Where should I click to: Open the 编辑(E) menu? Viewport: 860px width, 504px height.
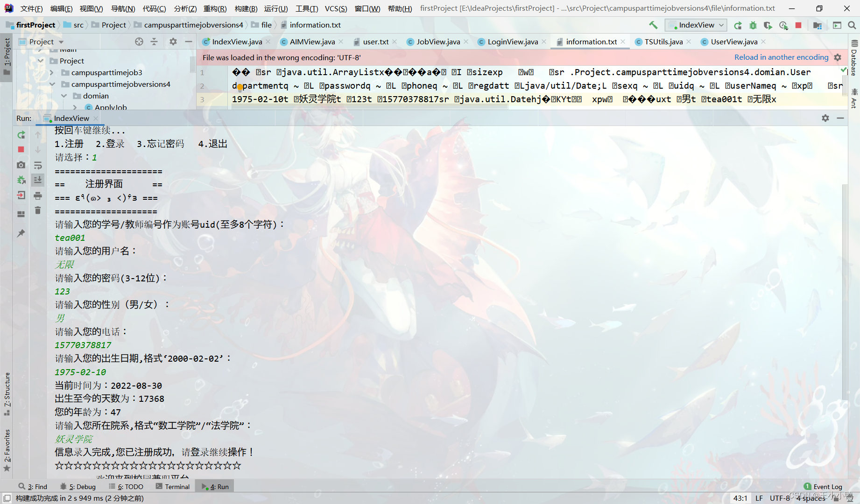point(61,8)
